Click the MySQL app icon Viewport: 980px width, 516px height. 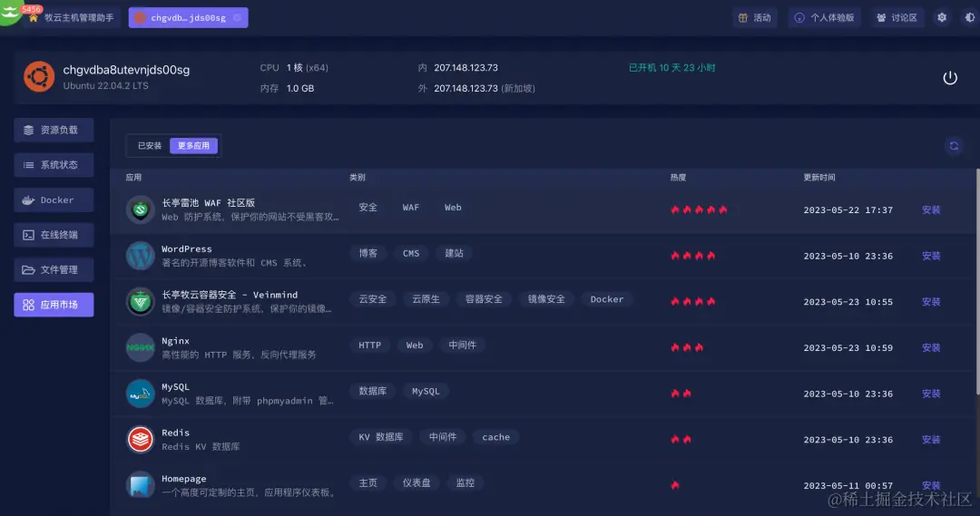point(140,394)
